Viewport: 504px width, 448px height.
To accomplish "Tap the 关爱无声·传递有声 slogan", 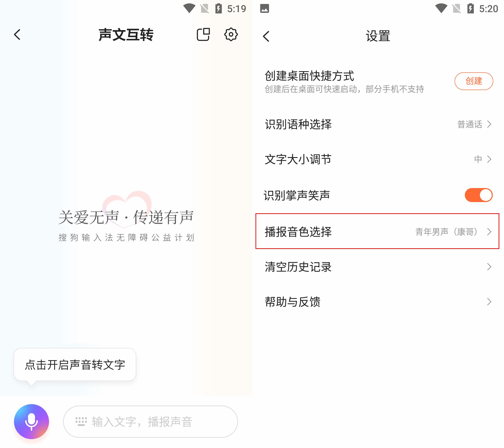I will coord(126,217).
